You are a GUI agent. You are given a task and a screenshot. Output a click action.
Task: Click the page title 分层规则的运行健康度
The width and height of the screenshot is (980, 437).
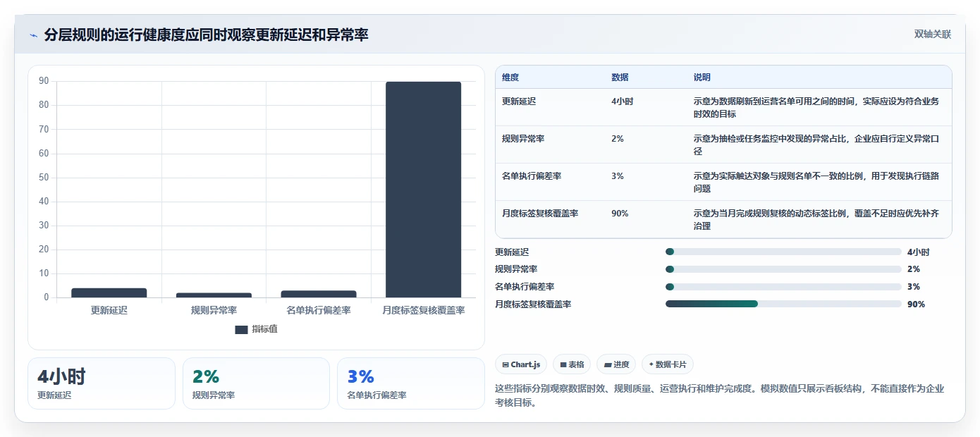click(x=207, y=35)
